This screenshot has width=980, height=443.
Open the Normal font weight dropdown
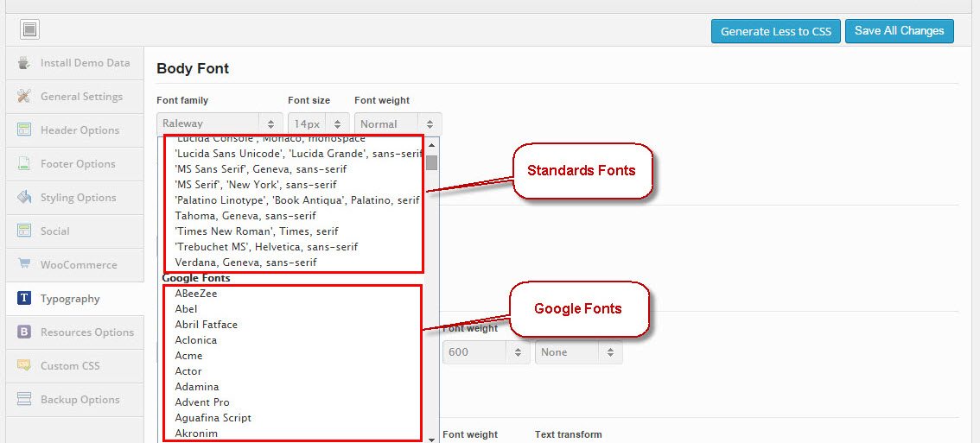click(x=398, y=123)
